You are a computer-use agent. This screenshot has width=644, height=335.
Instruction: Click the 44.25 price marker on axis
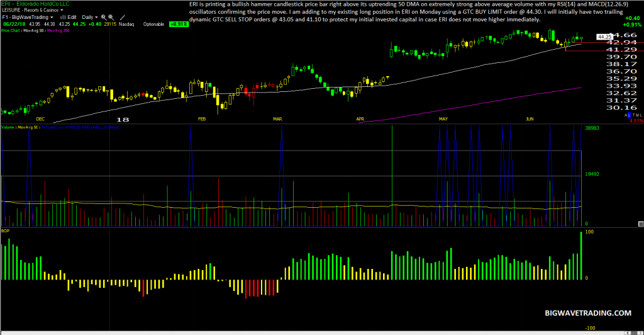pos(604,37)
